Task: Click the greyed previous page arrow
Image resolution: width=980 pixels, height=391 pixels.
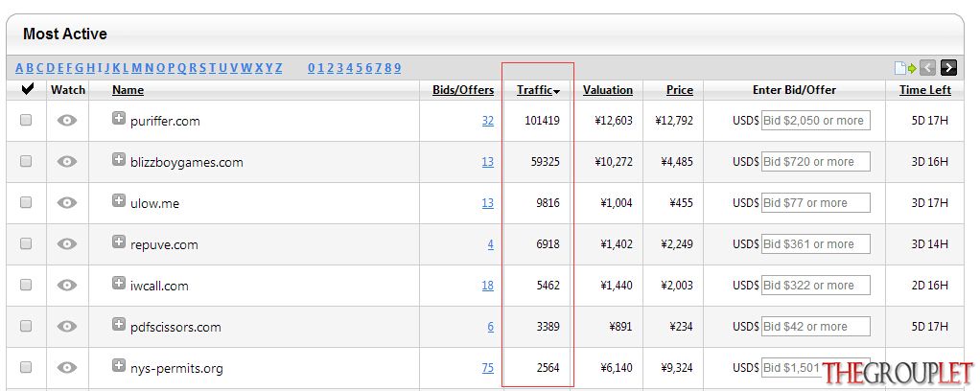Action: (x=927, y=67)
